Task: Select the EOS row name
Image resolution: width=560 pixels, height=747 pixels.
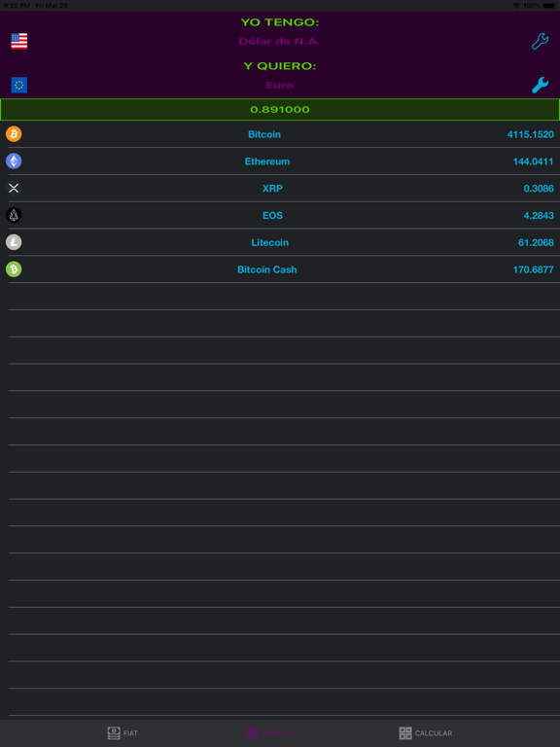Action: click(x=272, y=215)
